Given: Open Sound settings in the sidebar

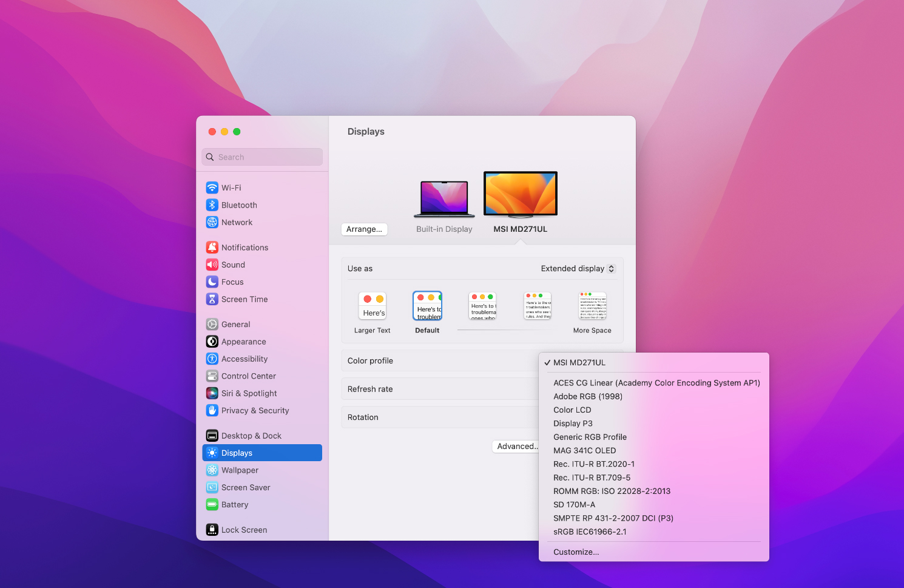Looking at the screenshot, I should (x=232, y=265).
